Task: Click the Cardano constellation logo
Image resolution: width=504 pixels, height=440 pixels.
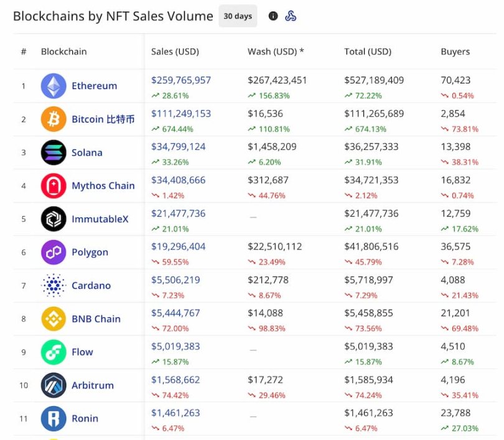Action: 54,286
